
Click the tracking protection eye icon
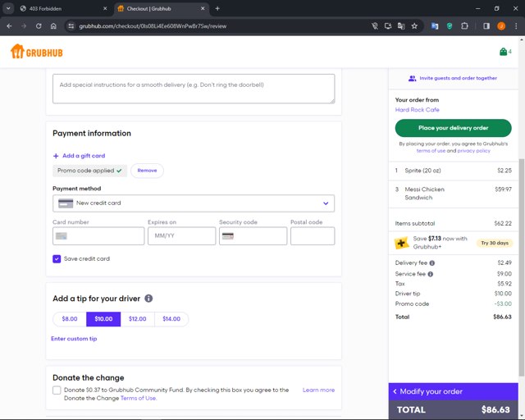375,25
